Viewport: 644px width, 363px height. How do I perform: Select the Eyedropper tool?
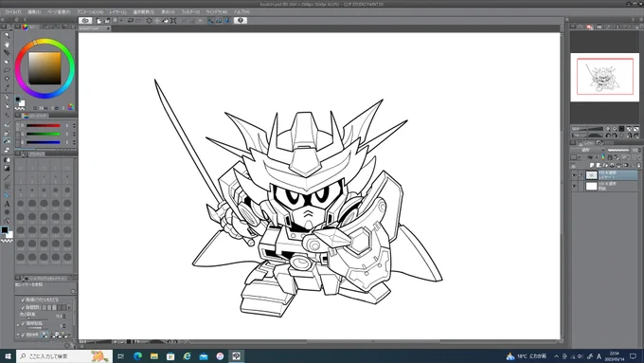(7, 87)
